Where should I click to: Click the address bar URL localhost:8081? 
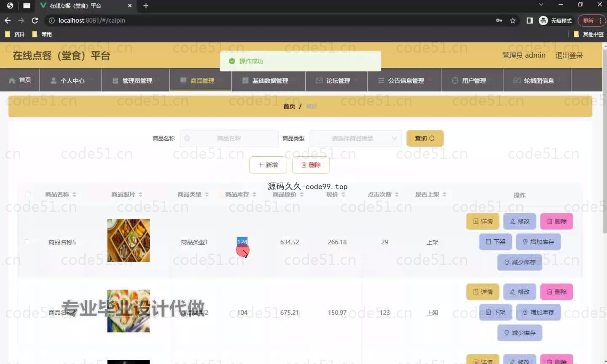[91, 20]
